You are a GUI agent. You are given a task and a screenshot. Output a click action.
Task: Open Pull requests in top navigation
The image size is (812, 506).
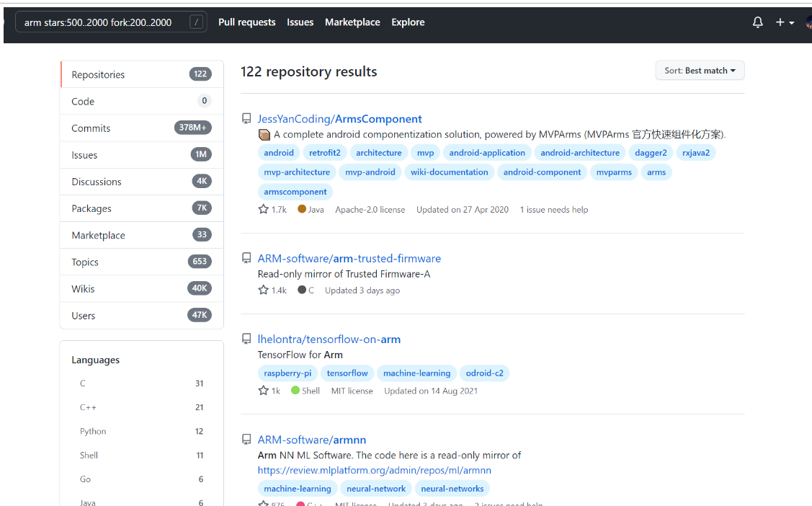(247, 22)
